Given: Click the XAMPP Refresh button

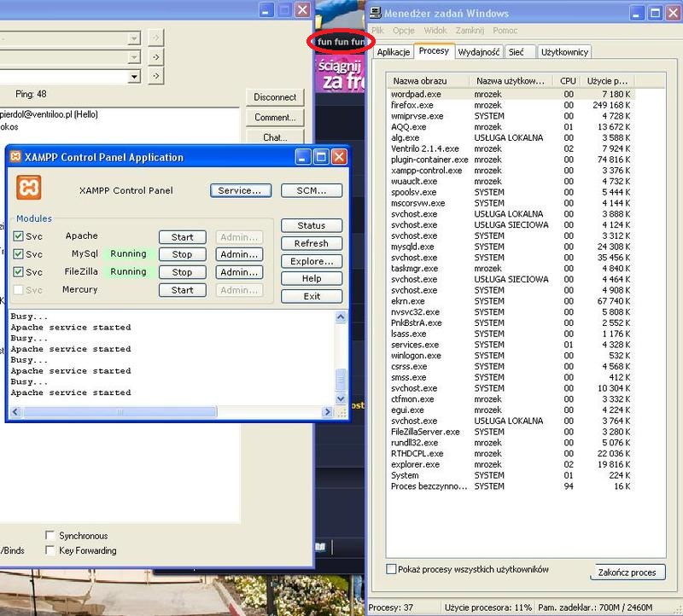Looking at the screenshot, I should pyautogui.click(x=312, y=243).
